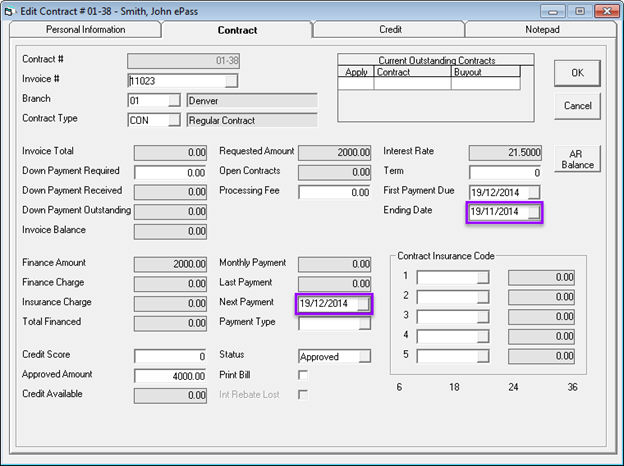Select the 6 month term option
Screen dimensions: 624x466
coord(399,387)
